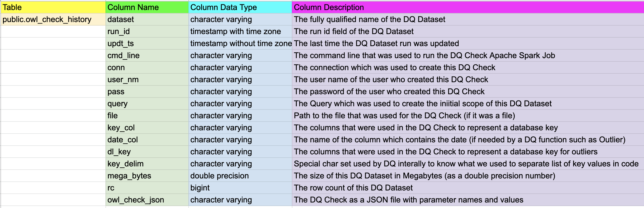This screenshot has height=208, width=644.
Task: Click the bigint data type cell
Action: 240,188
